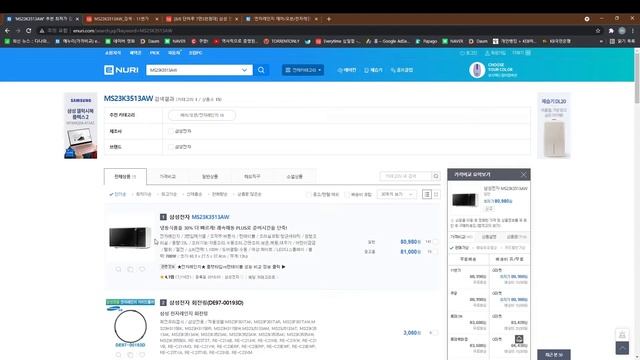Screen dimensions: 640x360
Task: Switch to list view layout icon
Action: [x=427, y=194]
